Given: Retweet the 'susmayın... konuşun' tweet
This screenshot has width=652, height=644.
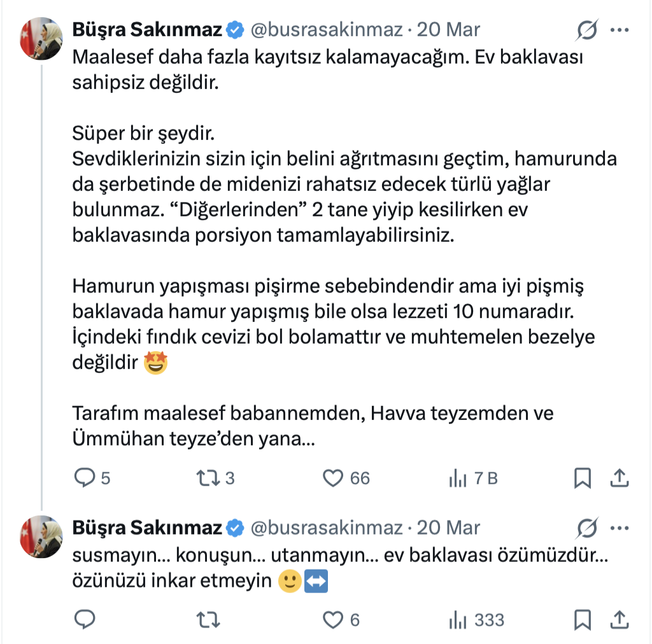Looking at the screenshot, I should pyautogui.click(x=206, y=619).
